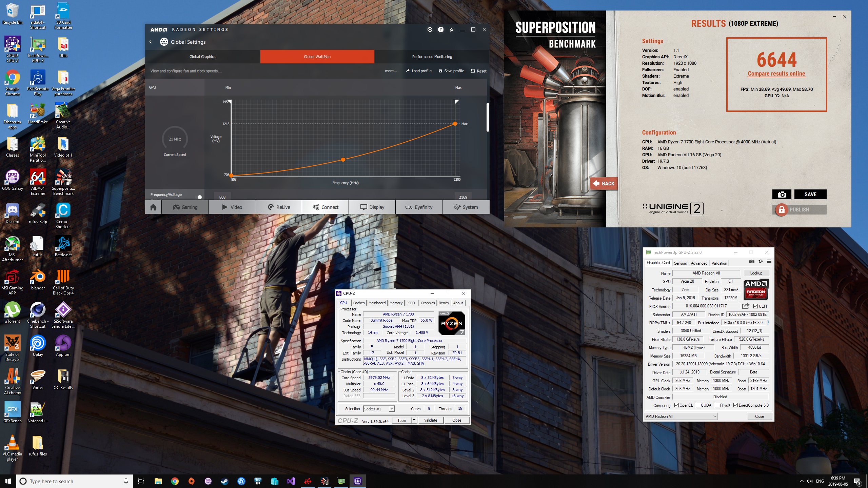The image size is (868, 488).
Task: Open the Radeon Settings home icon
Action: (x=153, y=207)
